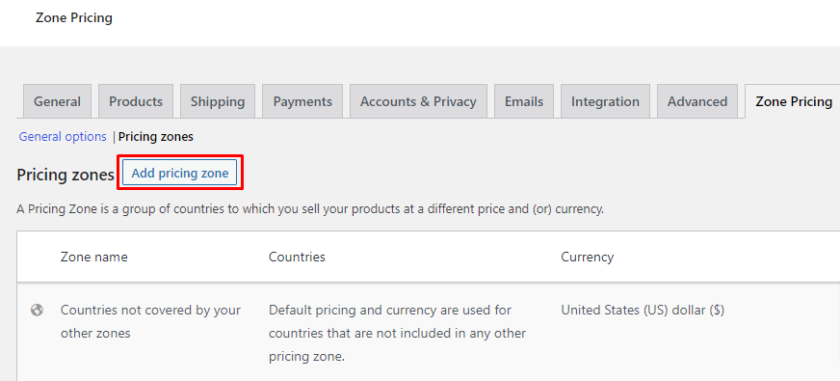Click the default pricing description text
This screenshot has width=840, height=381.
[x=397, y=333]
